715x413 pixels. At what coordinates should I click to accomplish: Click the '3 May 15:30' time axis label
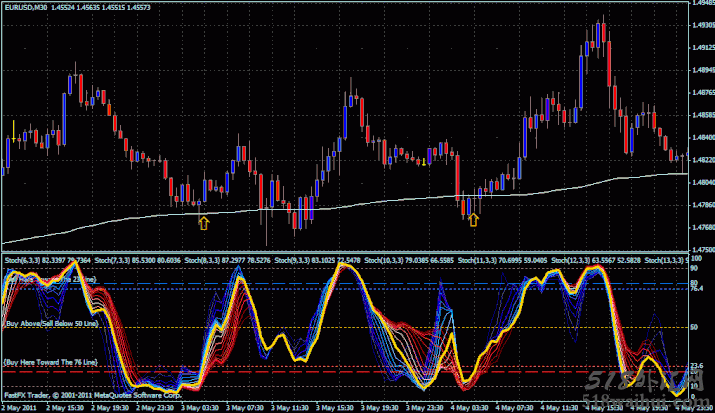(x=335, y=408)
